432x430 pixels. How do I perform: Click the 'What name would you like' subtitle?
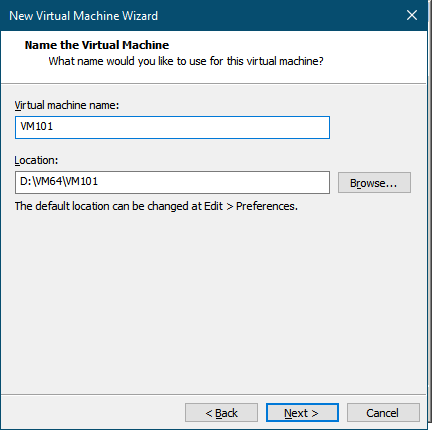pos(186,61)
